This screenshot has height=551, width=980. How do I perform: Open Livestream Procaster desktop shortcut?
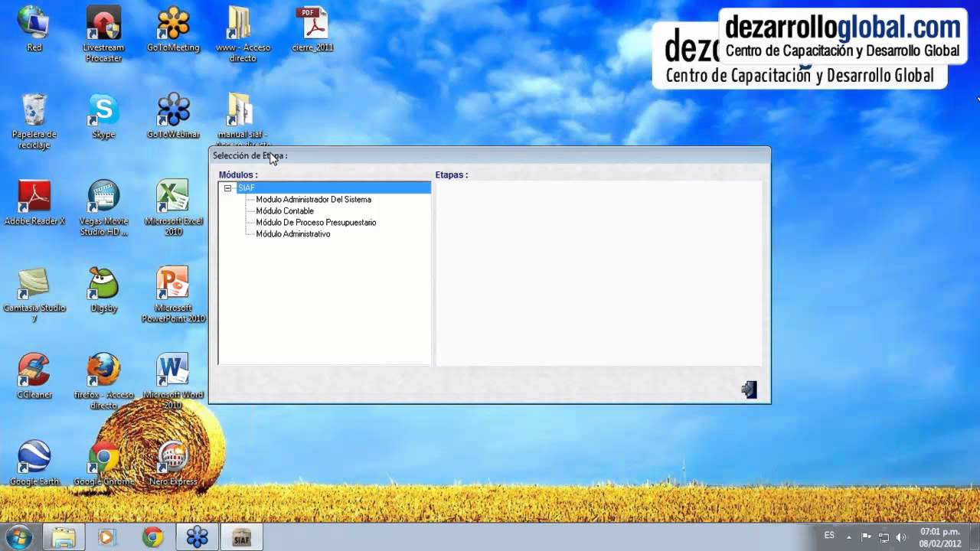coord(103,34)
